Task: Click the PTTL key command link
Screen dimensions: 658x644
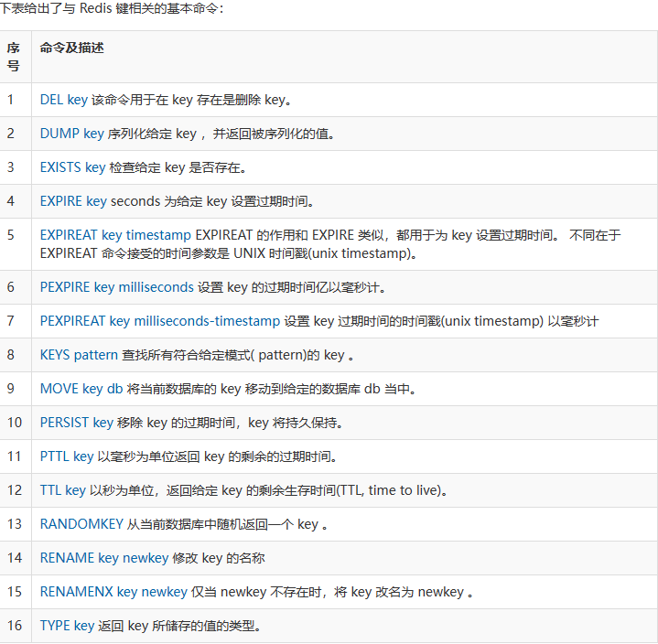Action: click(x=67, y=456)
